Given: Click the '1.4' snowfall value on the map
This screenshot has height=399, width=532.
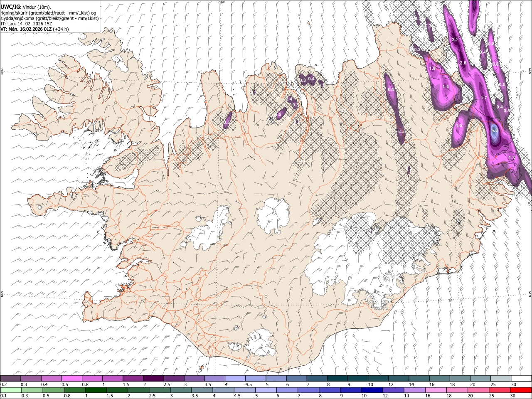Looking at the screenshot, I should pos(446,86).
